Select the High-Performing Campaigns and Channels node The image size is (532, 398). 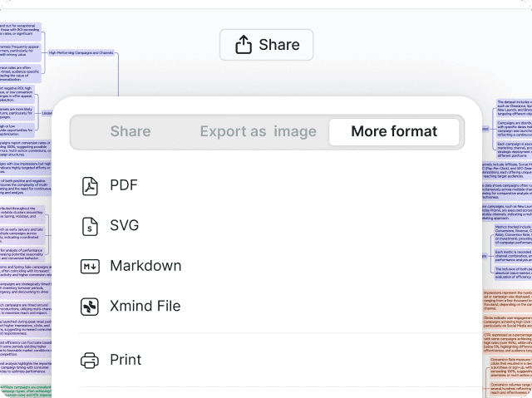pyautogui.click(x=81, y=52)
